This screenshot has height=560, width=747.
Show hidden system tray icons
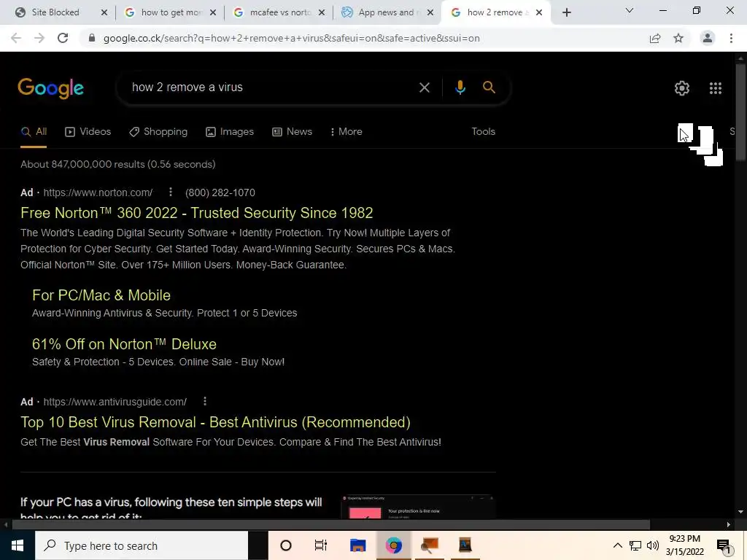click(x=617, y=545)
